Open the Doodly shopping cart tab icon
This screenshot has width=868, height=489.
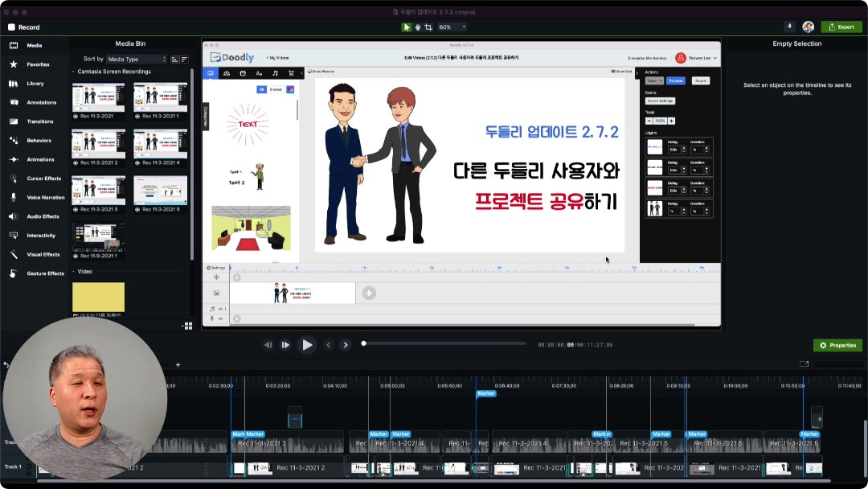coord(291,73)
